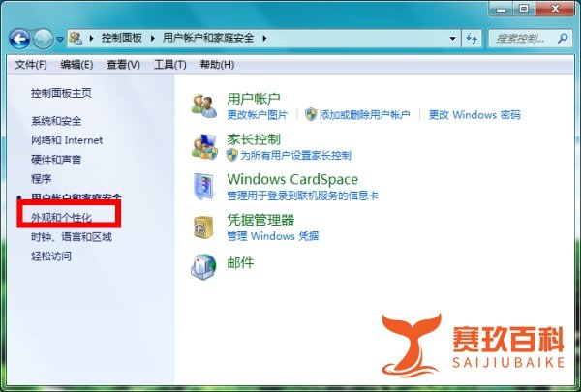Viewport: 581px width, 392px height.
Task: Open the 工具(T) menu
Action: click(170, 65)
